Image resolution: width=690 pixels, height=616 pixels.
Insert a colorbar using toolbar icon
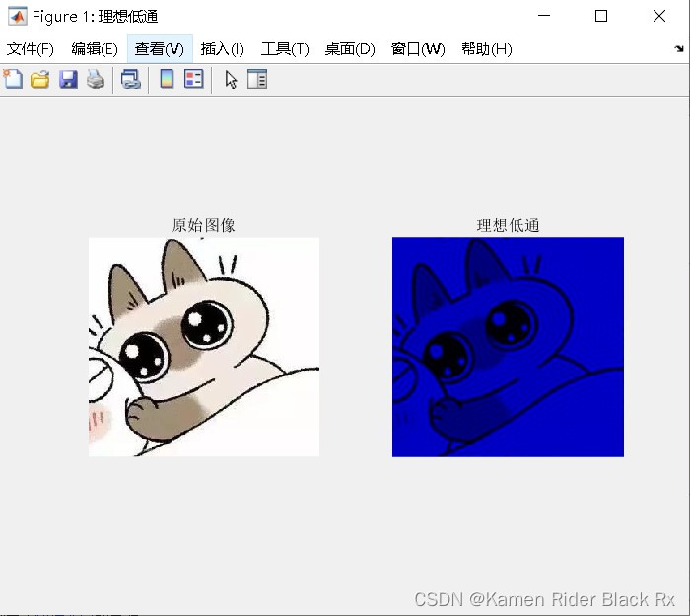(x=167, y=79)
